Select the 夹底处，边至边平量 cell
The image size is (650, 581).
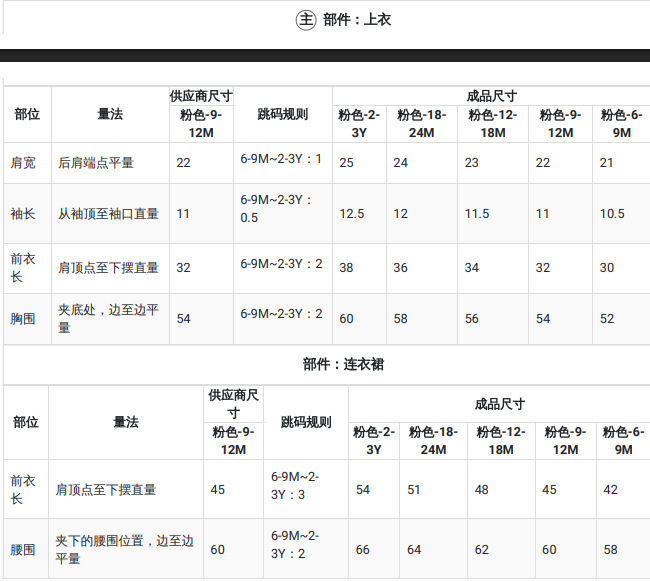[108, 318]
